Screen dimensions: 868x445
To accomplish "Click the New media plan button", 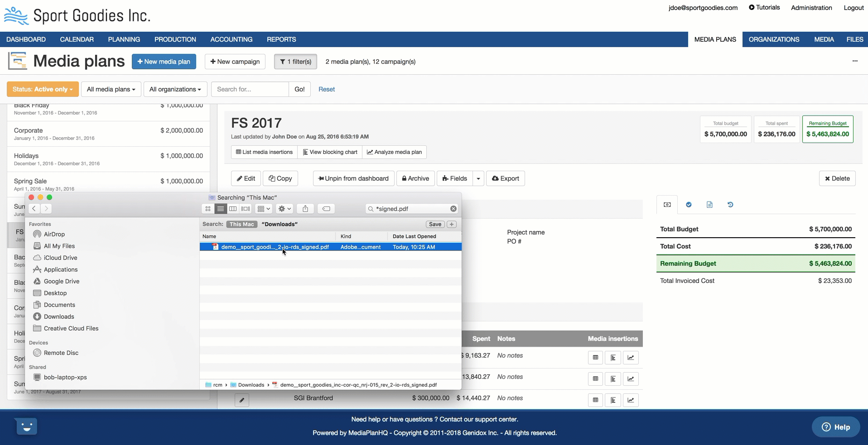I will click(164, 62).
